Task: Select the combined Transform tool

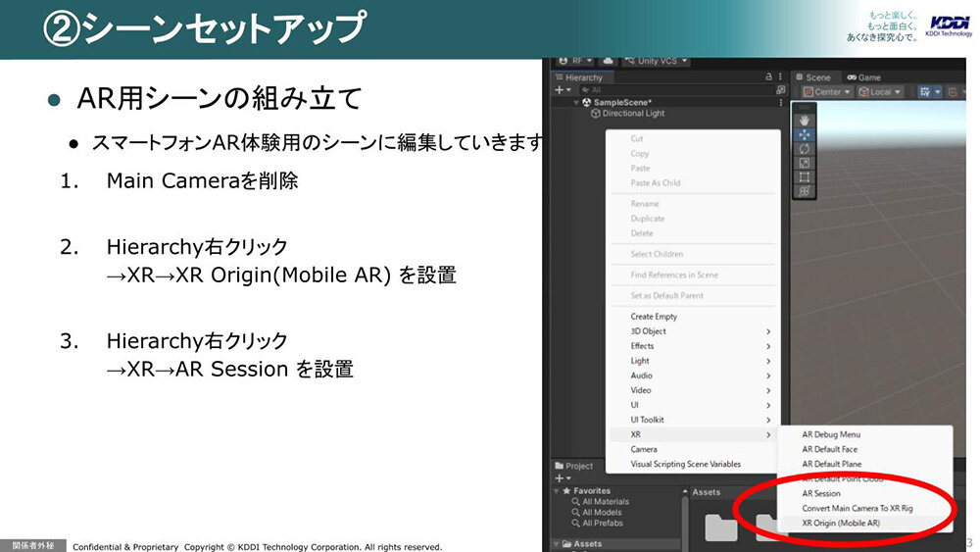Action: click(805, 191)
